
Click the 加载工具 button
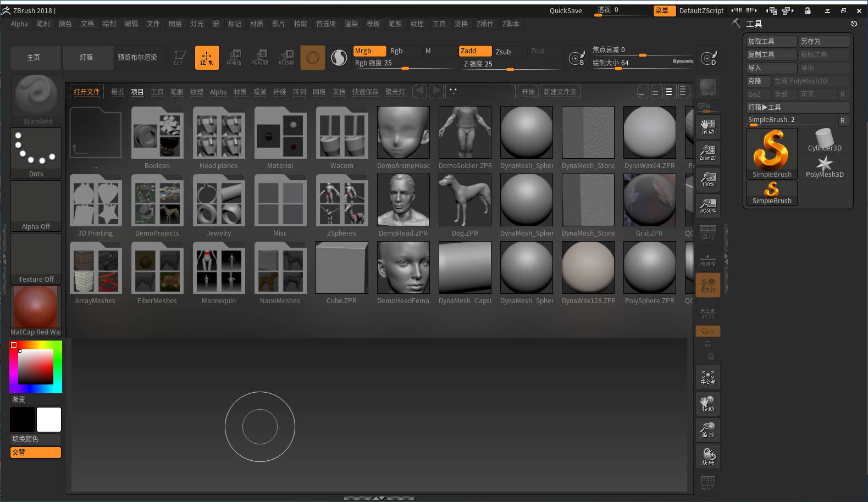pos(771,41)
